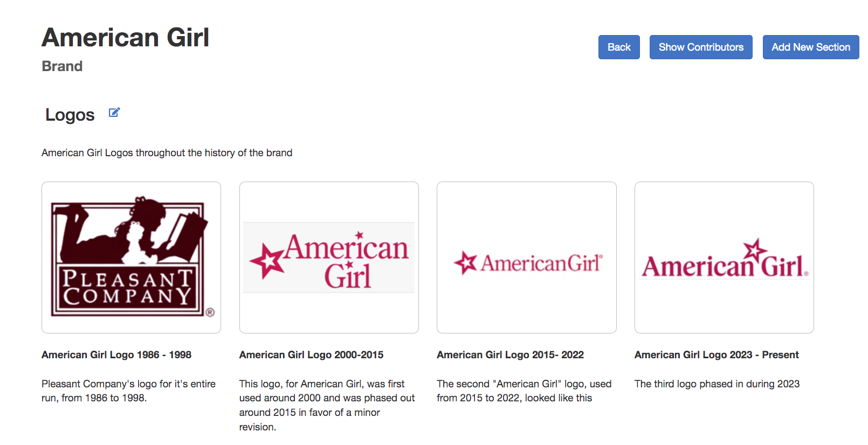
Task: Open the 2000-2015 American Girl logo thumbnail
Action: tap(329, 258)
